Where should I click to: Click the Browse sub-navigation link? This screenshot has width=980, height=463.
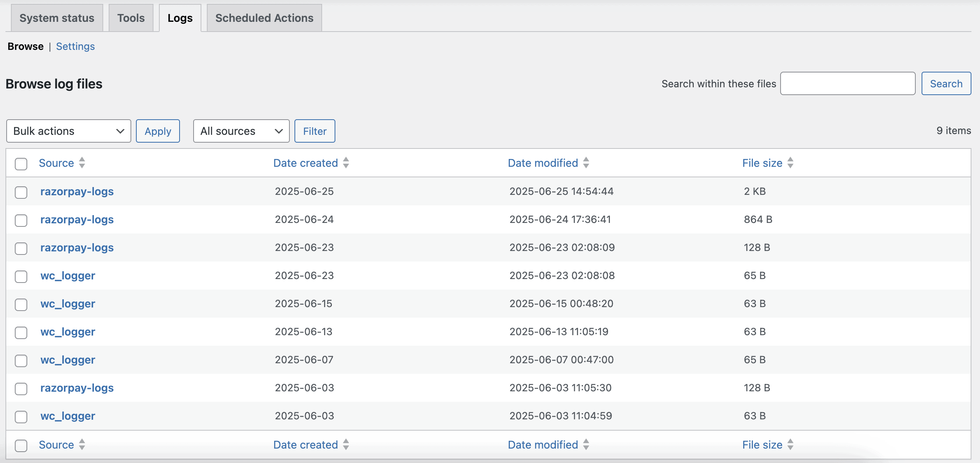[26, 46]
